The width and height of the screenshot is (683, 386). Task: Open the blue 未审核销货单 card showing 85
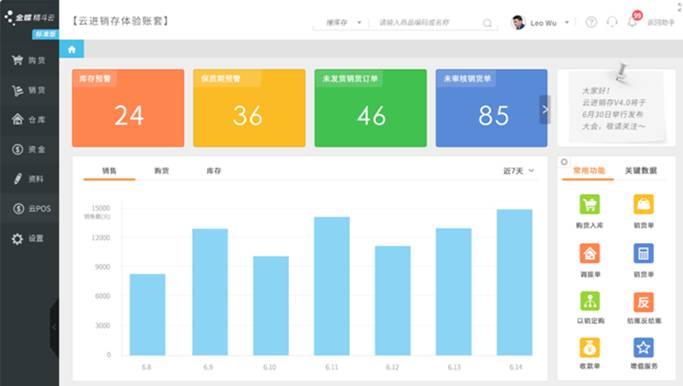491,108
